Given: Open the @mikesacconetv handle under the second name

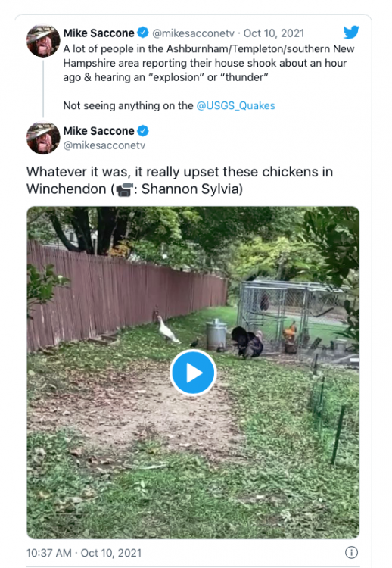Looking at the screenshot, I should pos(104,145).
